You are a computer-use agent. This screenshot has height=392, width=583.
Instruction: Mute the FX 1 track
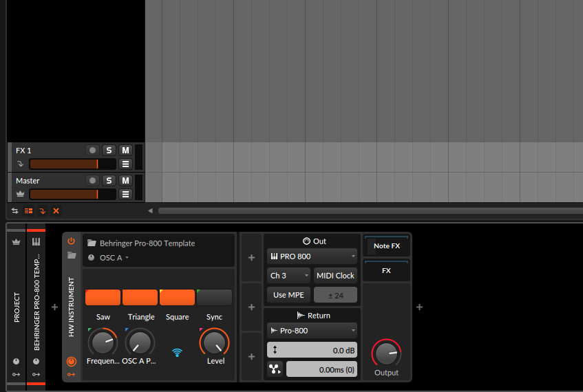(126, 151)
